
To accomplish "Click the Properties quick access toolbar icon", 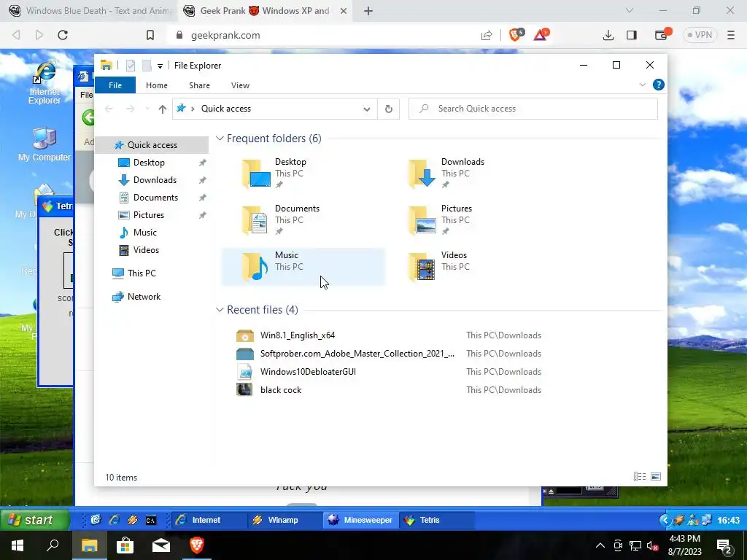I will (130, 66).
